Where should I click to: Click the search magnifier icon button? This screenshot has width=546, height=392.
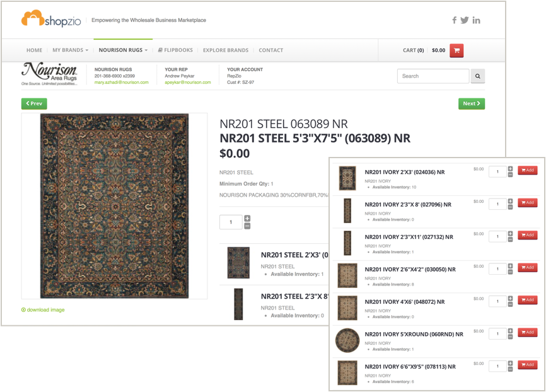[x=478, y=76]
